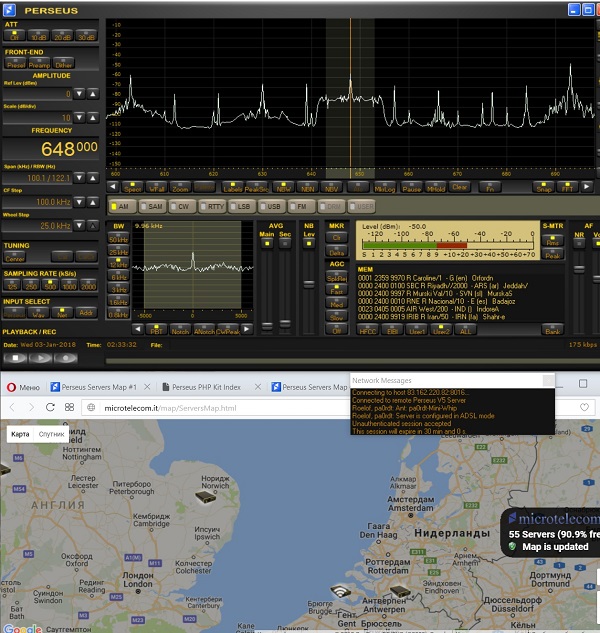Start recording with the round record button
The image size is (600, 633).
[65, 358]
